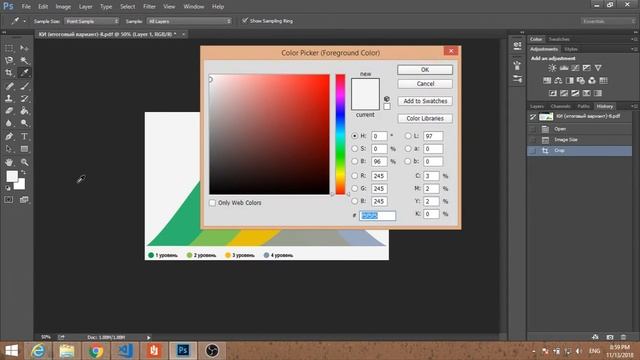Image resolution: width=640 pixels, height=360 pixels.
Task: Select the Horizontal Type tool
Action: tap(24, 136)
